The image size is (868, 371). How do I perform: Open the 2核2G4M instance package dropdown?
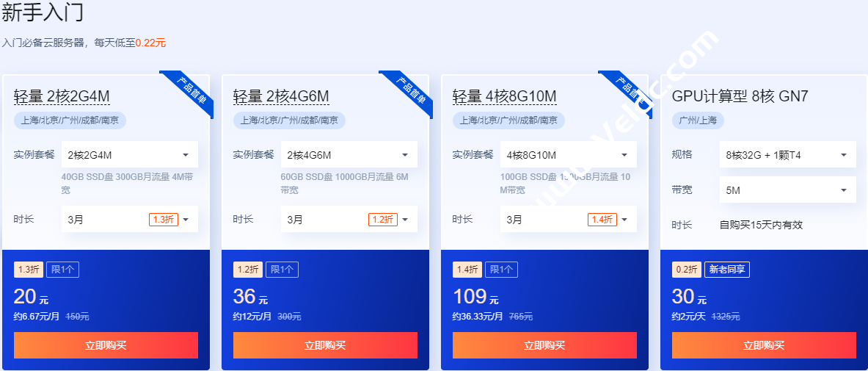(130, 155)
